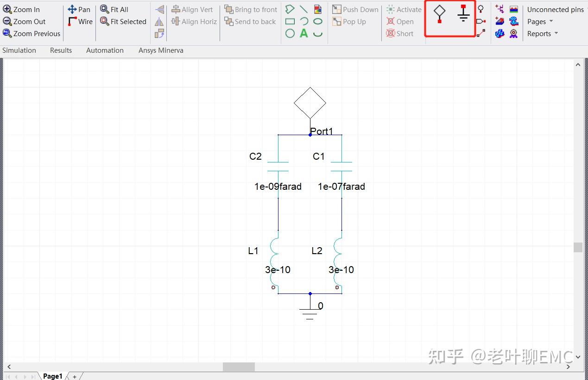
Task: Select the Page1 sheet tab
Action: coord(52,376)
